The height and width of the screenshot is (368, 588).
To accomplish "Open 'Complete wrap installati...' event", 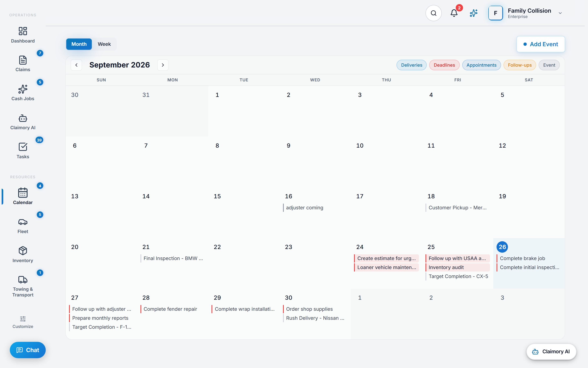I will tap(244, 309).
